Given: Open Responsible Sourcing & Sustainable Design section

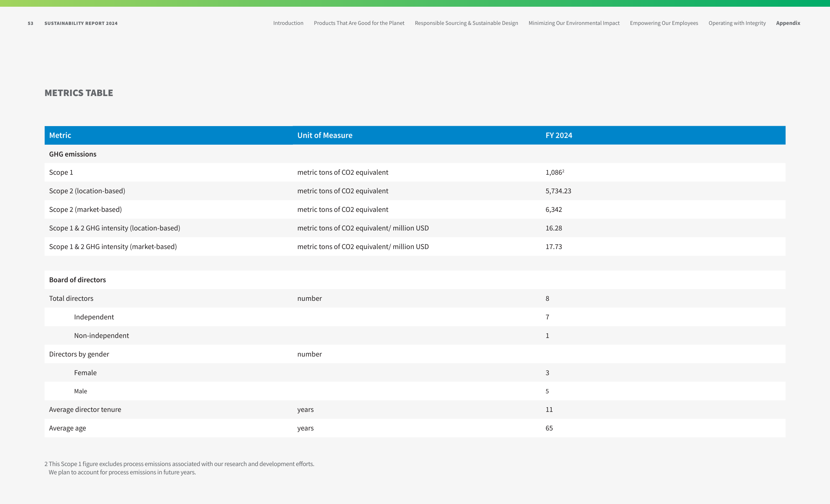Looking at the screenshot, I should tap(466, 23).
